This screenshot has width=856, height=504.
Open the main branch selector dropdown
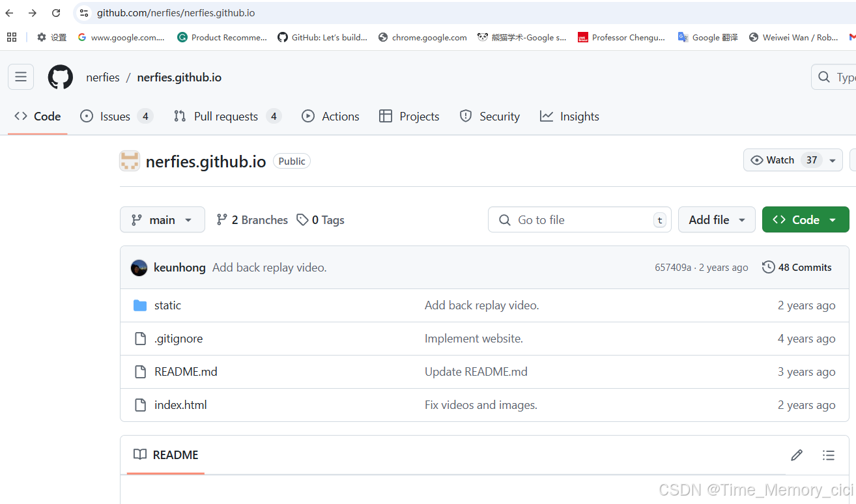pos(162,220)
